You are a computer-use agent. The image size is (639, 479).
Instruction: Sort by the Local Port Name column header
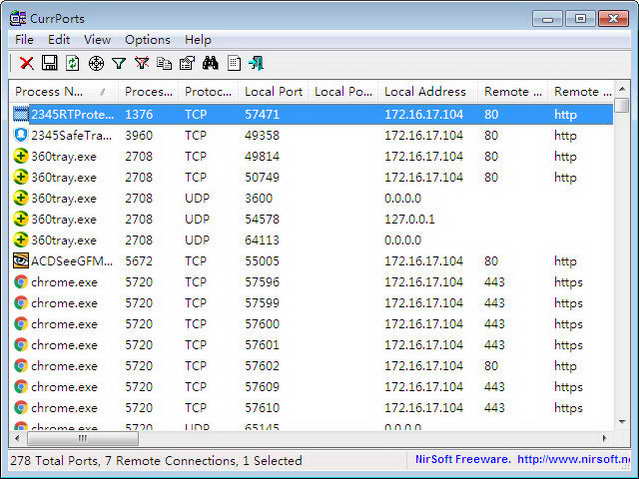coord(343,92)
